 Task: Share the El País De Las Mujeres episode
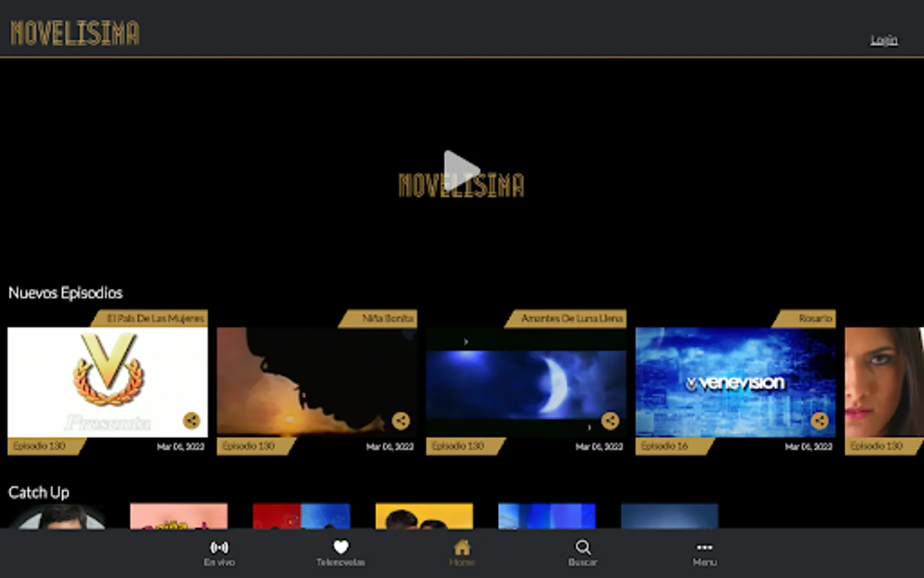pyautogui.click(x=191, y=421)
